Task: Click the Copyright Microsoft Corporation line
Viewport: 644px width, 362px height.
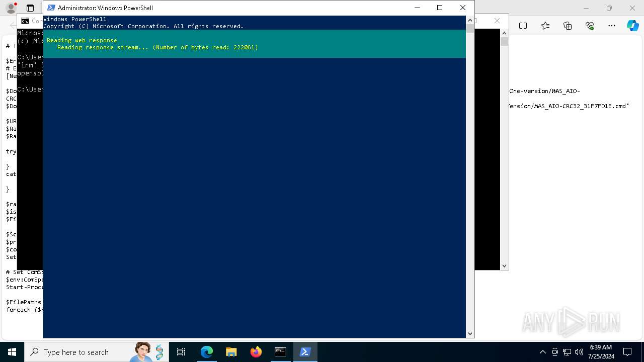Action: pyautogui.click(x=143, y=26)
